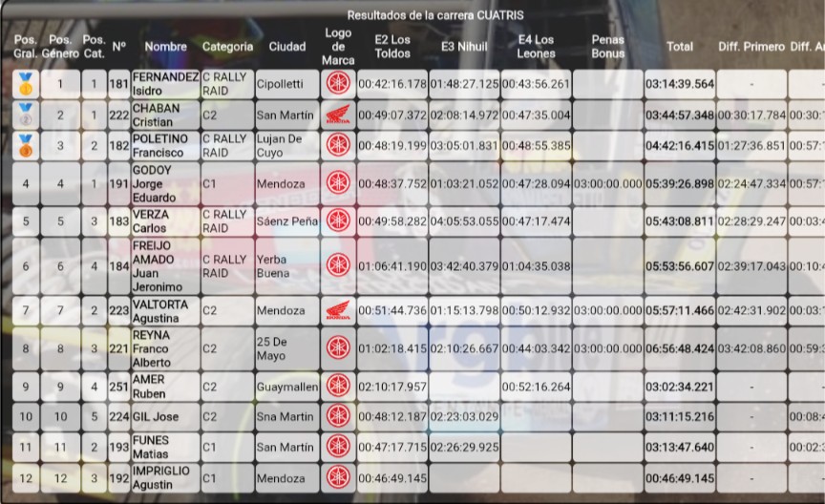Click the E3 Nihuil column header
Viewport: 825px width, 504px height.
click(464, 47)
